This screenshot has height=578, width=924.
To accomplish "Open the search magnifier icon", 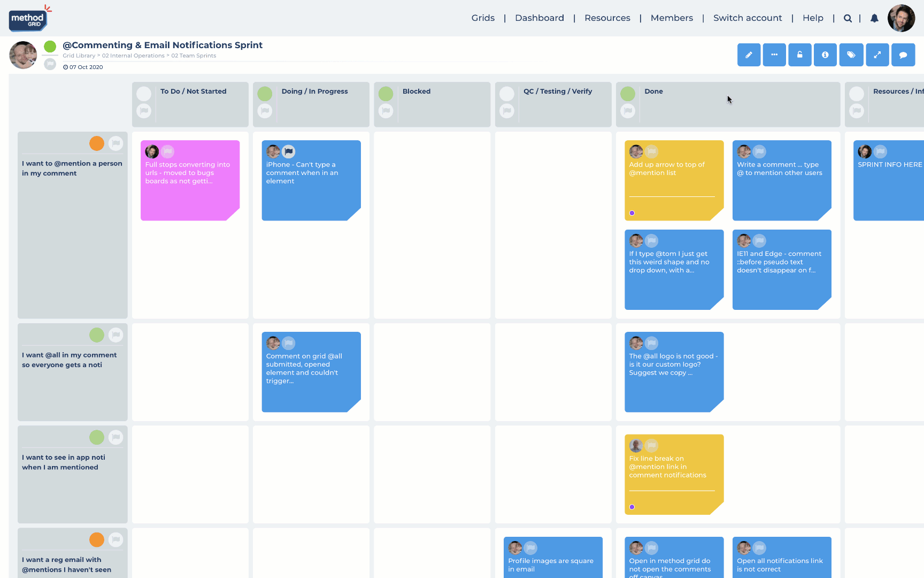I will tap(848, 18).
